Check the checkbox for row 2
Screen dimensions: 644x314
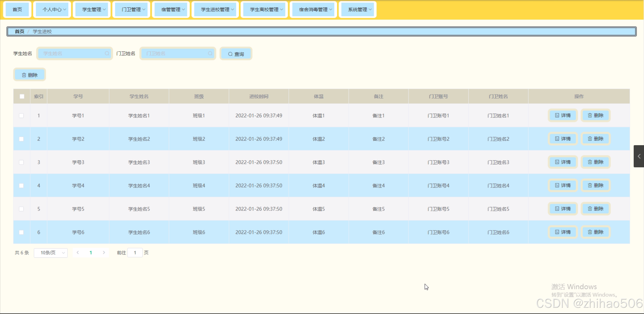(x=21, y=139)
